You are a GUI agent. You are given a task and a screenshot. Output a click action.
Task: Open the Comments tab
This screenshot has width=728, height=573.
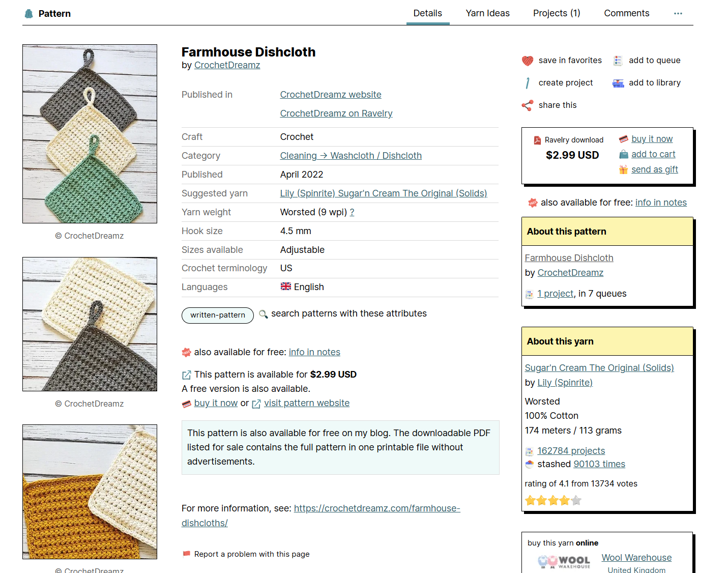pyautogui.click(x=627, y=13)
